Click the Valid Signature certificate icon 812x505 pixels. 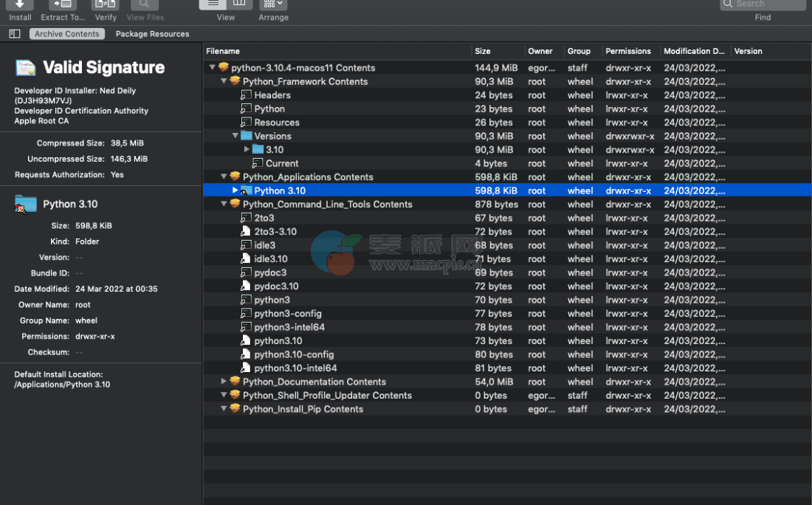coord(25,68)
